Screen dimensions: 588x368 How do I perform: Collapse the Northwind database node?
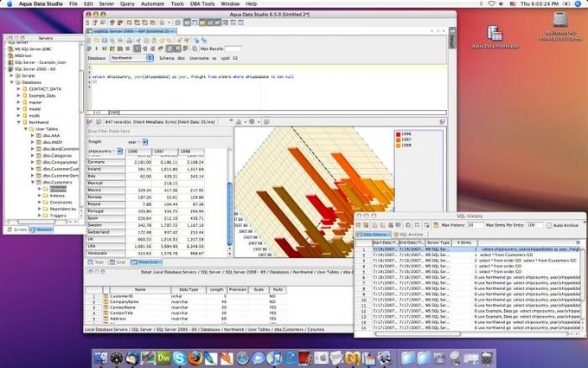pyautogui.click(x=18, y=122)
